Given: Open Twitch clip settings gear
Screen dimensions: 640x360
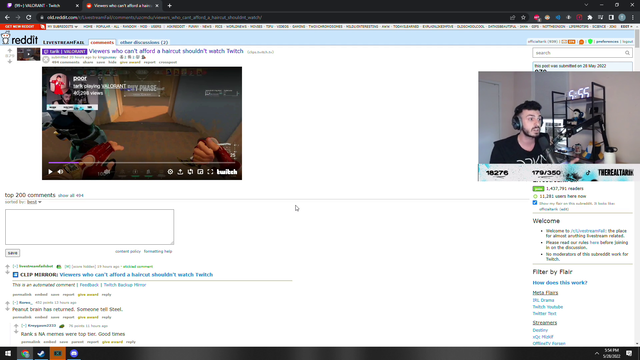Looking at the screenshot, I should coord(170,172).
